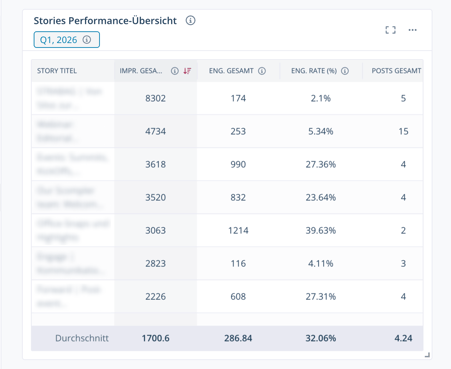Click the info icon inside Q1, 2026 chip

tap(87, 40)
